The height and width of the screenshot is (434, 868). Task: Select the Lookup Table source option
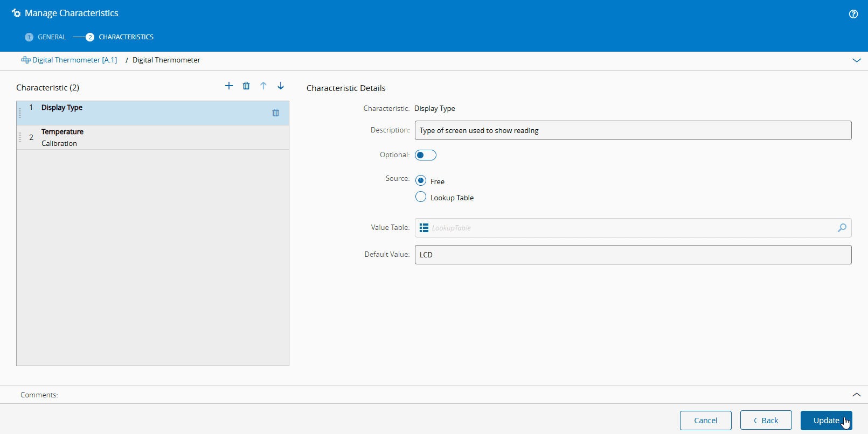(x=421, y=197)
